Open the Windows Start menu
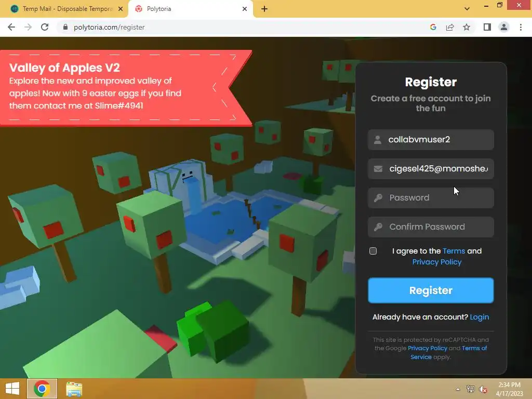Screen dimensions: 532x399 12,389
